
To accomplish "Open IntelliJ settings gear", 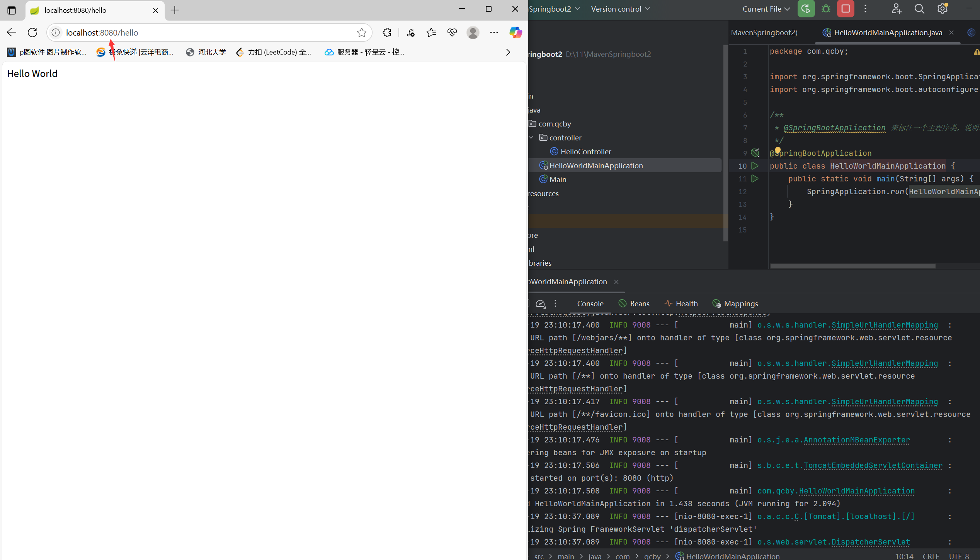I will pyautogui.click(x=943, y=9).
